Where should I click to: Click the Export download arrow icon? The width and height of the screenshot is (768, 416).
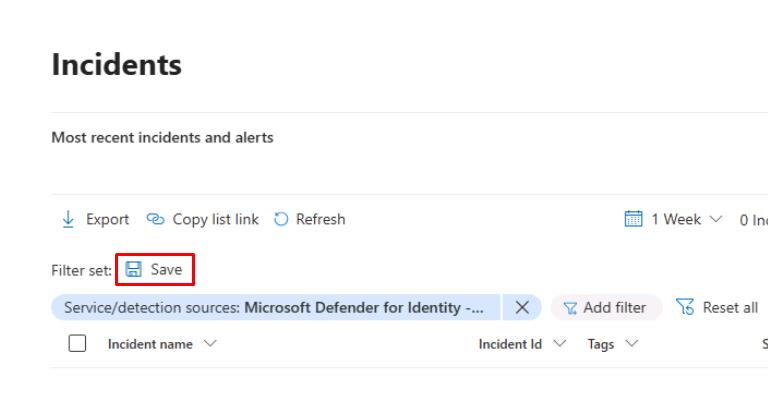68,219
